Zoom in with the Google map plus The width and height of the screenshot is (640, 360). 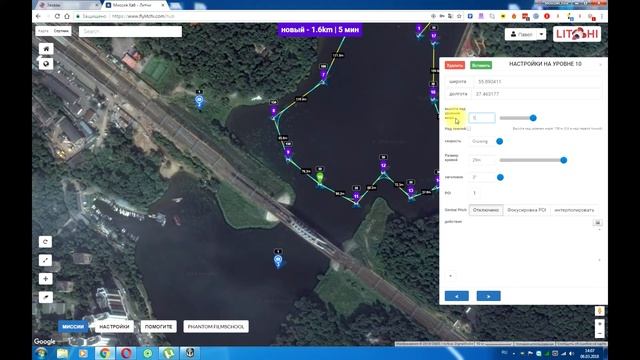coord(600,323)
